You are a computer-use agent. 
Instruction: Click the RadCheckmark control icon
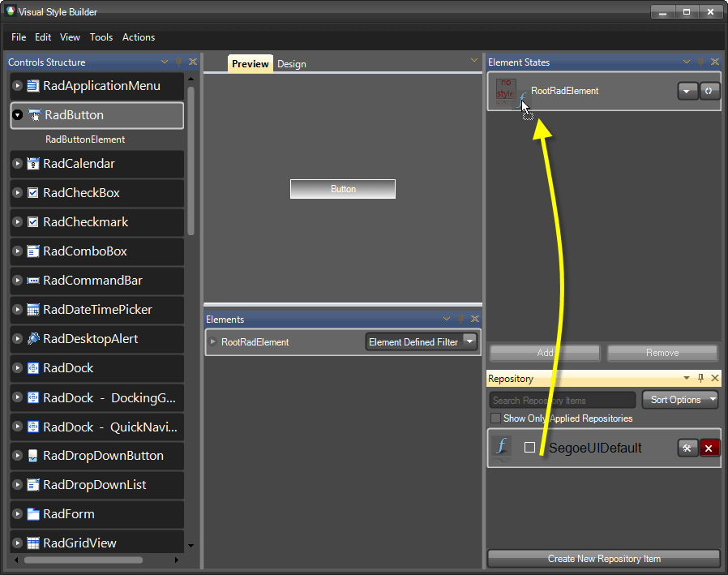[x=33, y=222]
